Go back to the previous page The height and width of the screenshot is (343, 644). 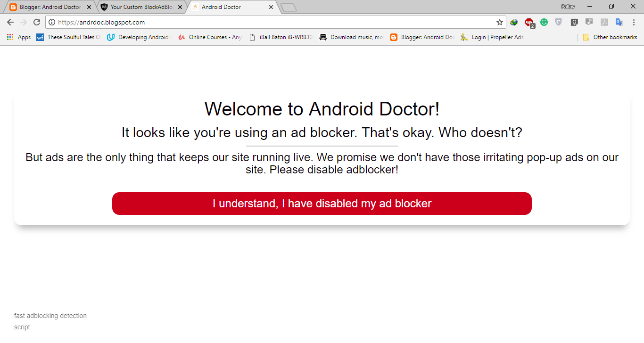pyautogui.click(x=10, y=22)
